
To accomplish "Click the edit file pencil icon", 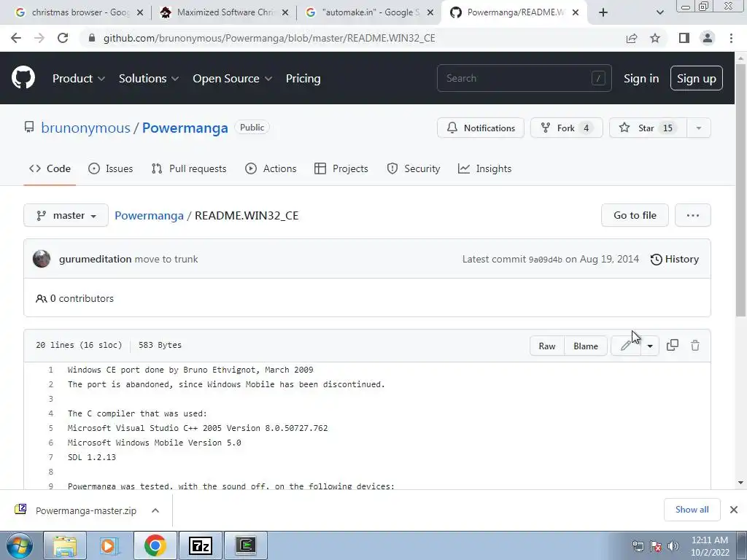I will 626,346.
